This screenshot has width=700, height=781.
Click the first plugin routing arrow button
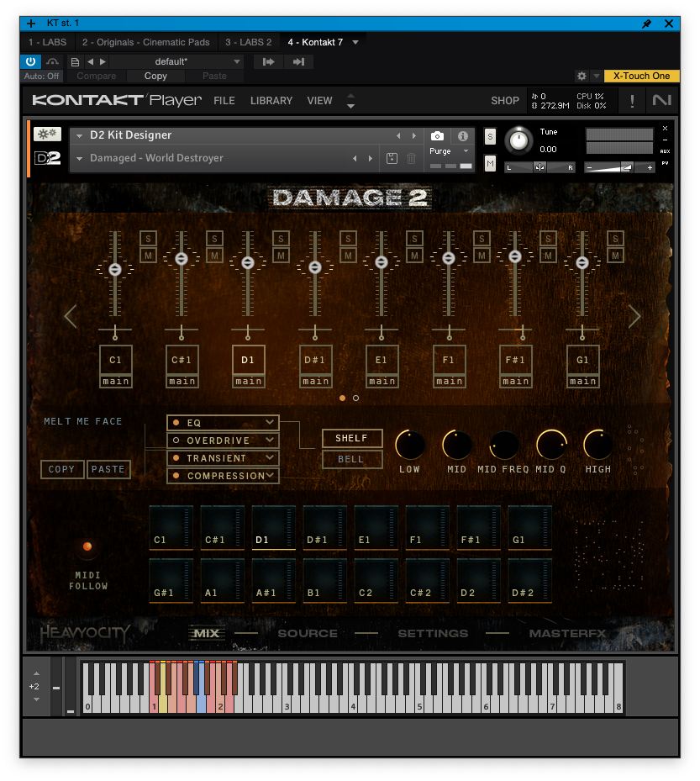[x=268, y=61]
